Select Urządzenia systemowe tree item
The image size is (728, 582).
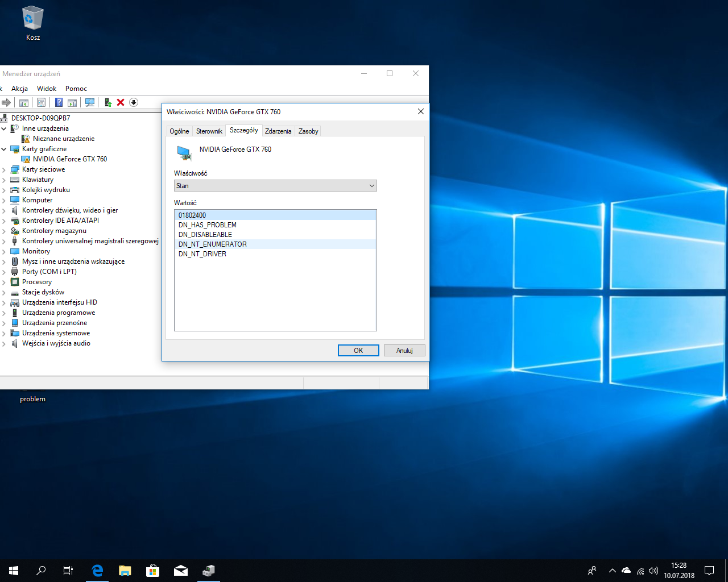point(56,333)
